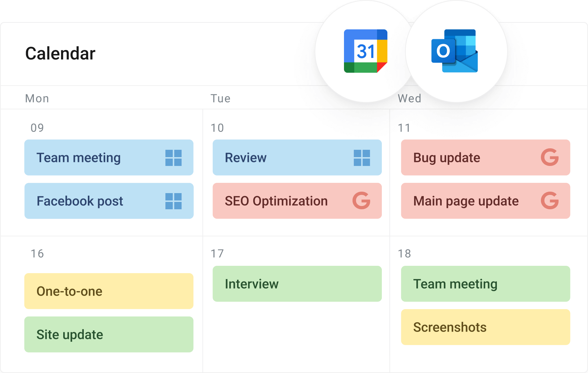Open the Screenshots event

[485, 327]
